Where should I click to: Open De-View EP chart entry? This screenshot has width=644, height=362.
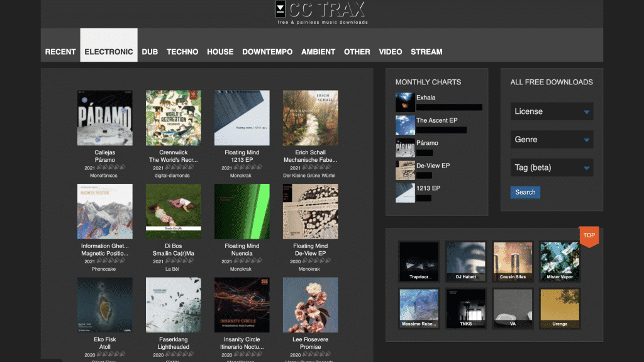(433, 166)
